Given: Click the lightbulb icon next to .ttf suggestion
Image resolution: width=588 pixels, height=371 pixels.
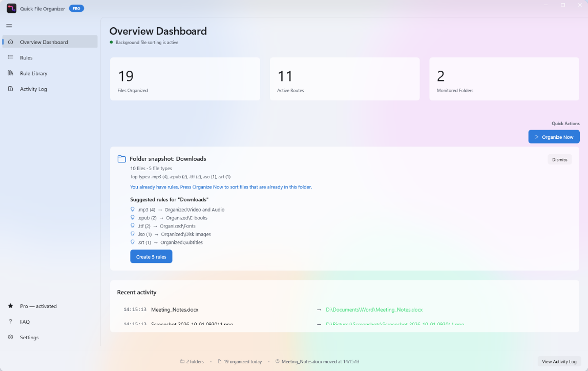Looking at the screenshot, I should click(132, 226).
